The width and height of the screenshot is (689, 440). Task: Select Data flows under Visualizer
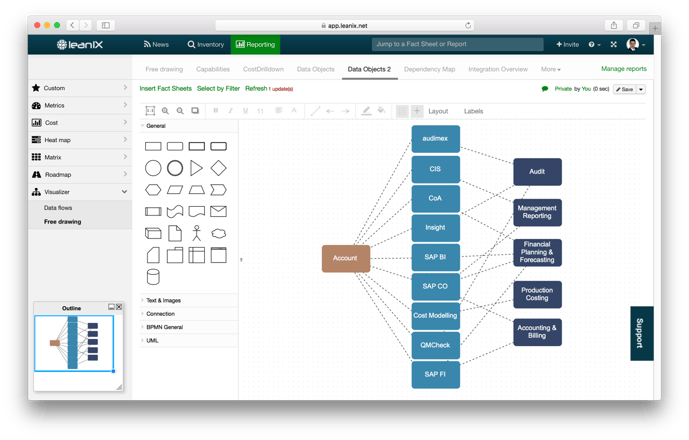(x=58, y=207)
